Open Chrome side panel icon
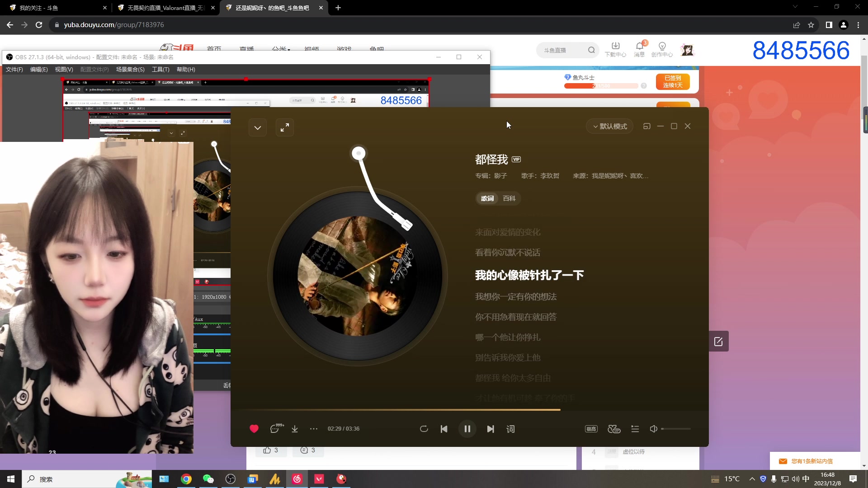The height and width of the screenshot is (488, 868). pos(829,25)
